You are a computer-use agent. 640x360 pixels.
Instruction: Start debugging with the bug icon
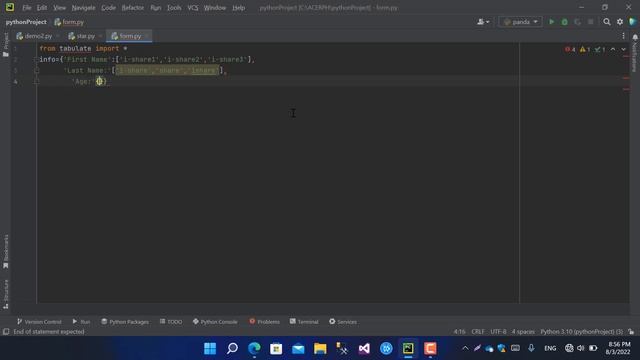pos(564,22)
